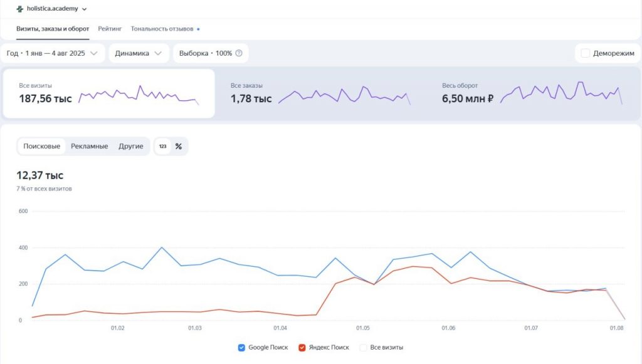Select the Рекламные traffic filter

tap(90, 146)
